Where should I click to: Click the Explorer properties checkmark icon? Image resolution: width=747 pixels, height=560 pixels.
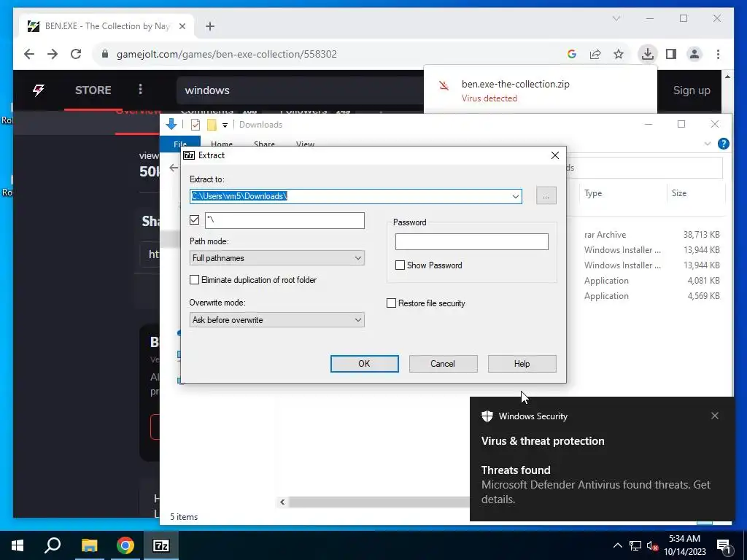[x=196, y=125]
